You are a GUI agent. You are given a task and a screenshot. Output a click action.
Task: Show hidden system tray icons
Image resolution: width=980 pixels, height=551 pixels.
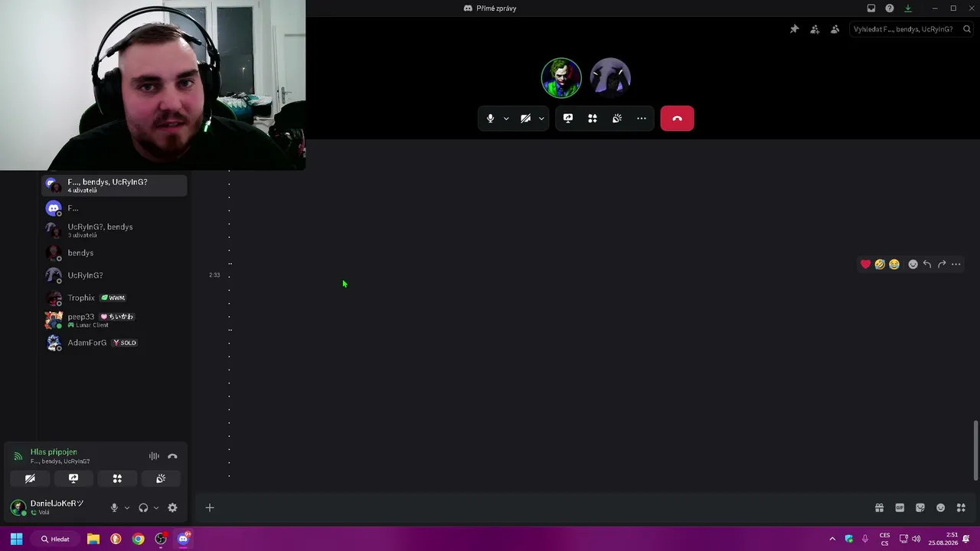coord(832,539)
